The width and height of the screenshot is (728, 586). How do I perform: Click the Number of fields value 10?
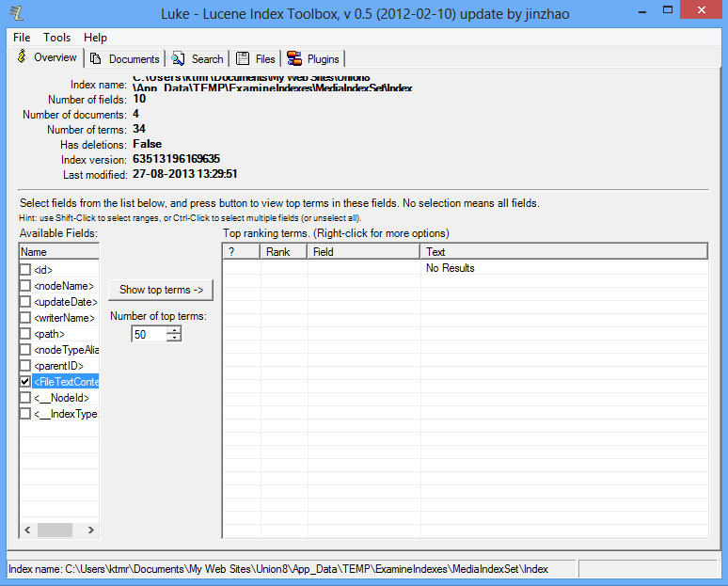[139, 99]
